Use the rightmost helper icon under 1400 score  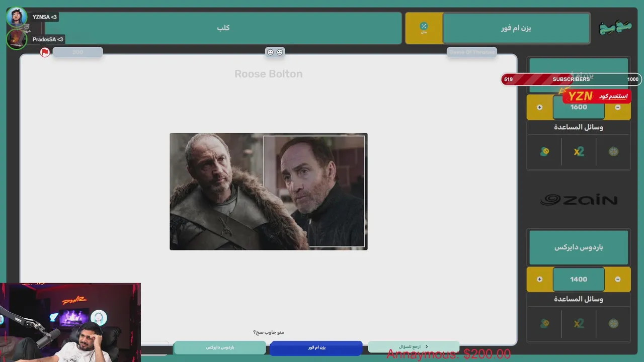point(613,323)
